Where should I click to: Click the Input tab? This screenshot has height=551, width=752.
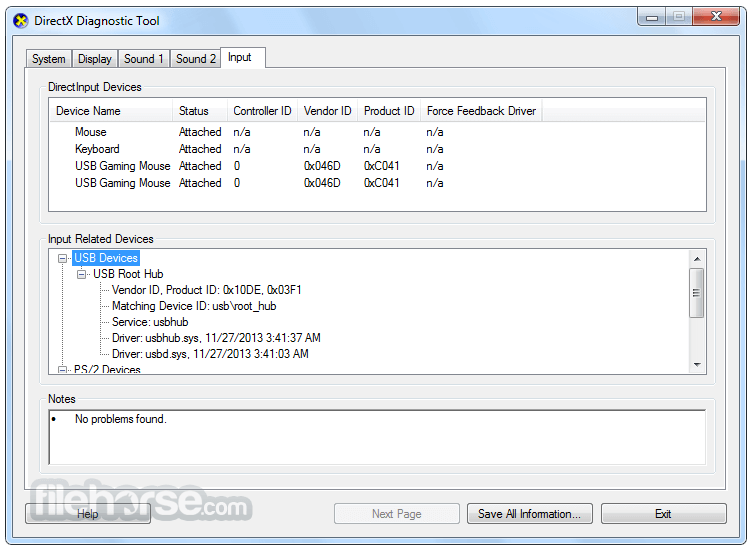tap(242, 58)
